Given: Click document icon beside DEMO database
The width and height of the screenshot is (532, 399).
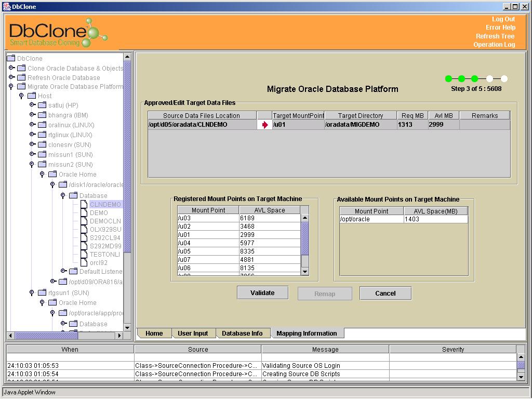Looking at the screenshot, I should coord(84,212).
